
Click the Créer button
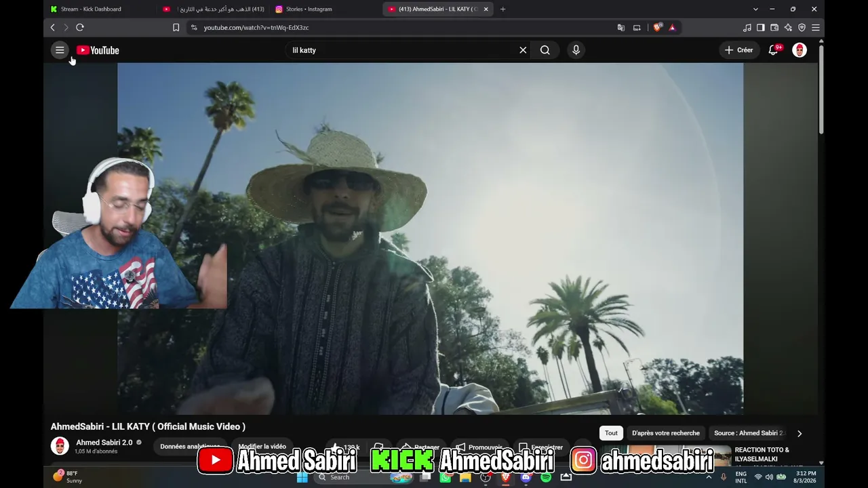[x=738, y=50]
